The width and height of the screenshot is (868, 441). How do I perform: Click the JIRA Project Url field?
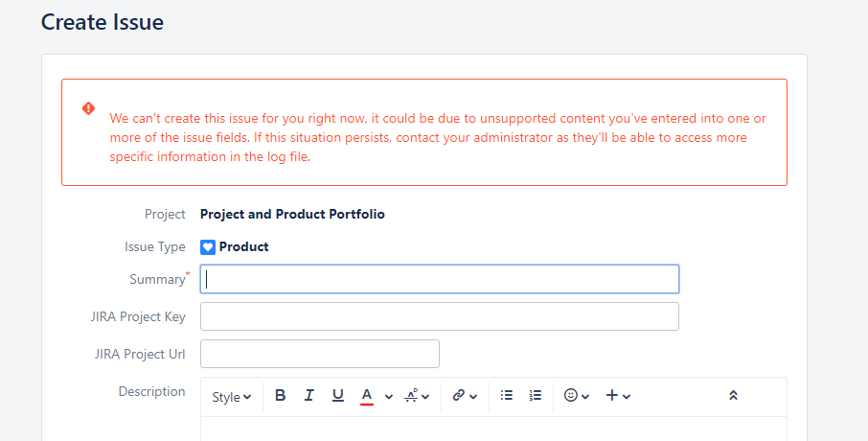319,354
